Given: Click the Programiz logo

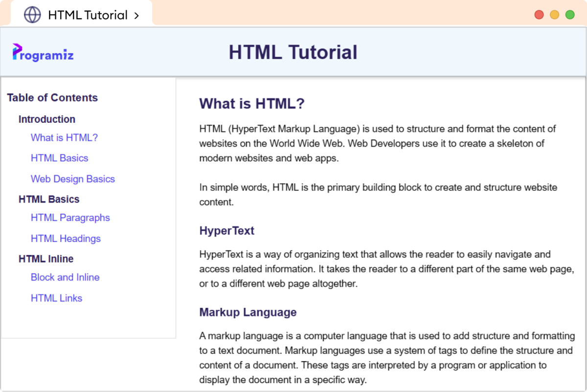Looking at the screenshot, I should coord(42,52).
